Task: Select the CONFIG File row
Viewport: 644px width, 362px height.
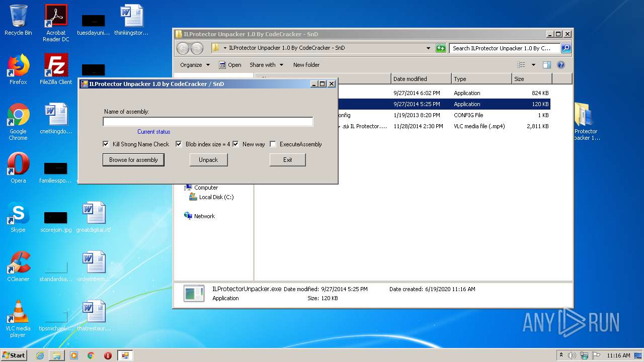Action: point(444,115)
